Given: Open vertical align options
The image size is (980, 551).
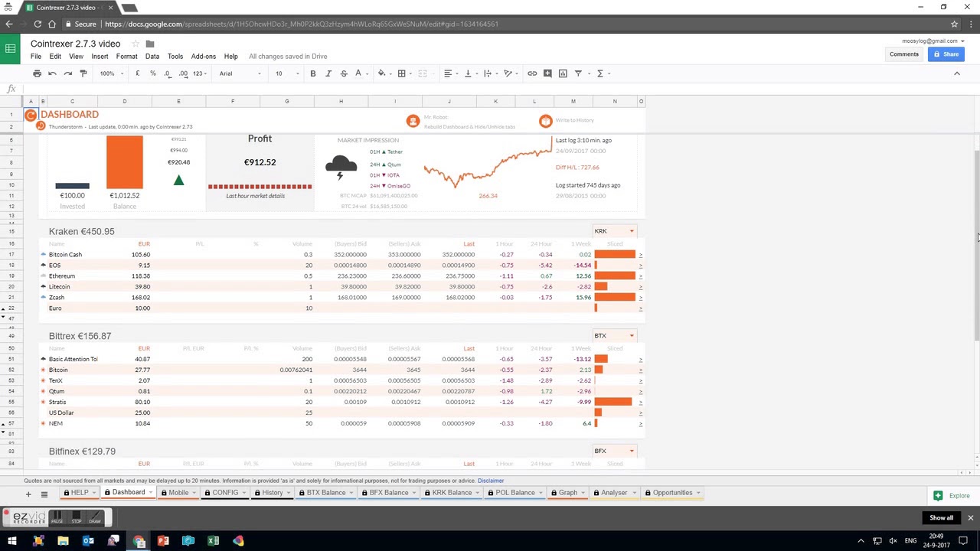Looking at the screenshot, I should pyautogui.click(x=469, y=73).
